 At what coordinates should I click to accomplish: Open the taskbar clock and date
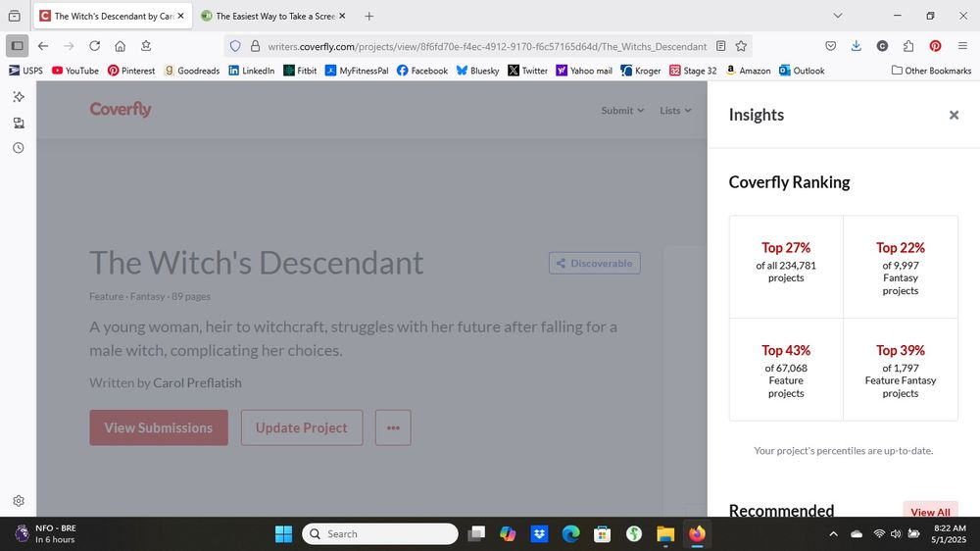tap(950, 534)
